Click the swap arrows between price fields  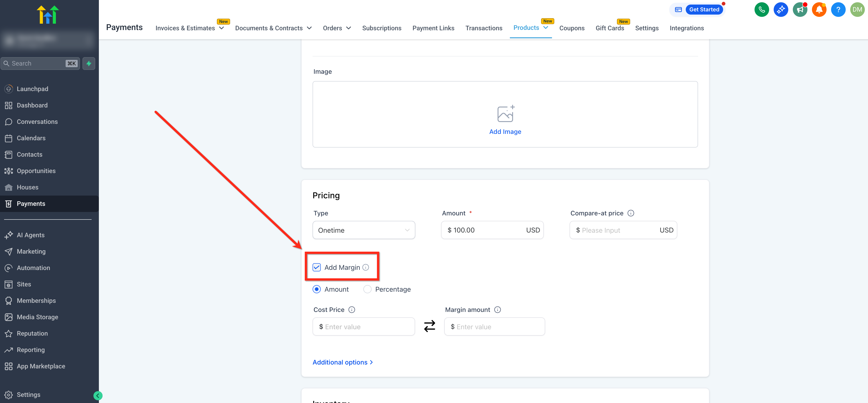429,326
